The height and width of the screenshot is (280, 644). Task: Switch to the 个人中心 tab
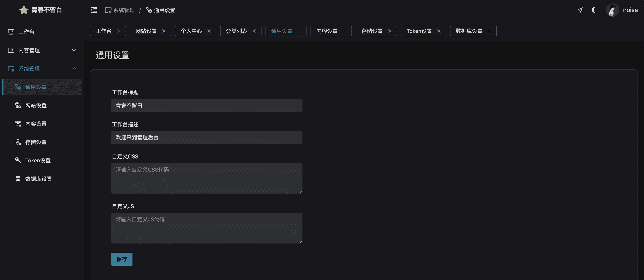[191, 31]
